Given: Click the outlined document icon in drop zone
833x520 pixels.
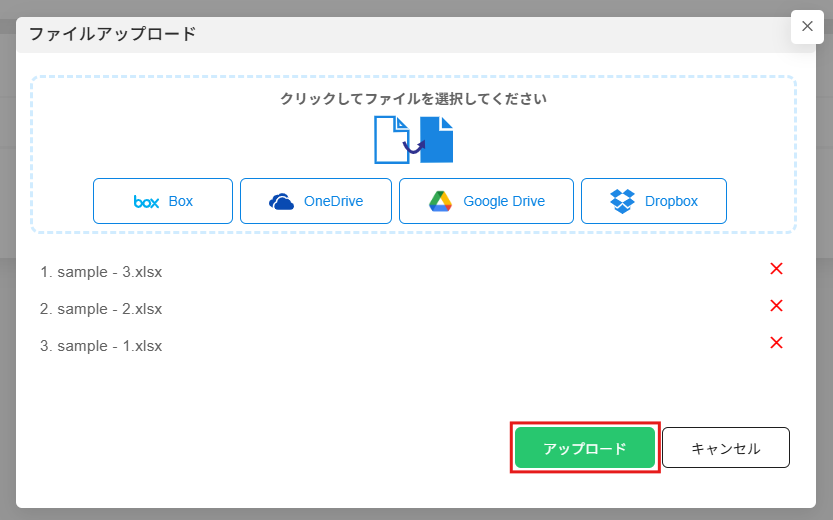Looking at the screenshot, I should coord(392,140).
